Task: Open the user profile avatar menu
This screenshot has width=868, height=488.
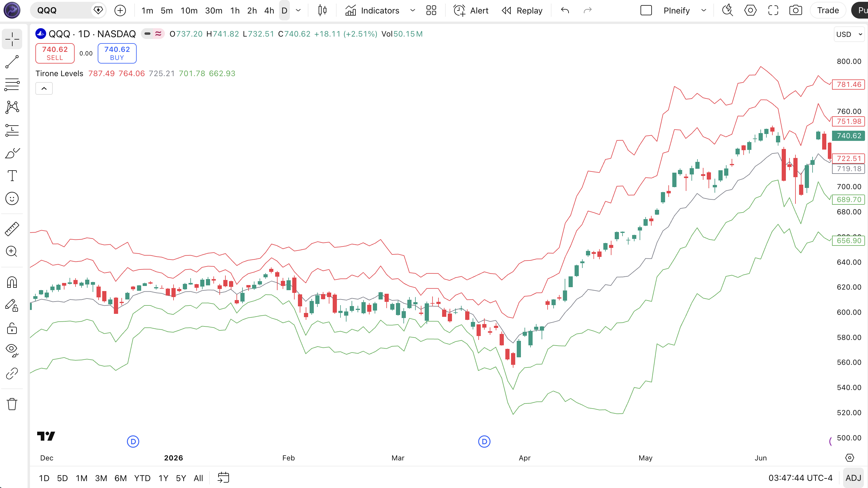Action: click(x=12, y=10)
